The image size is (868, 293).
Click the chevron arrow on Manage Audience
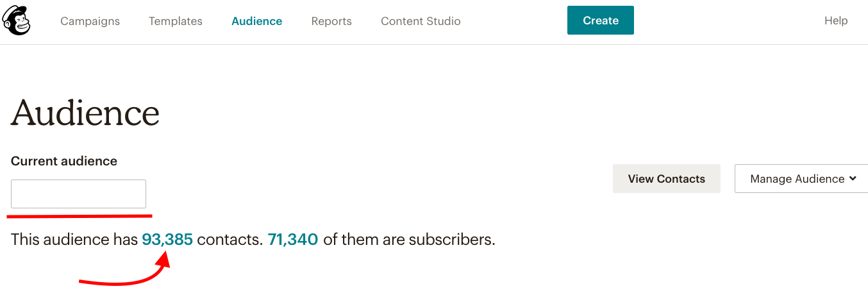click(x=853, y=179)
